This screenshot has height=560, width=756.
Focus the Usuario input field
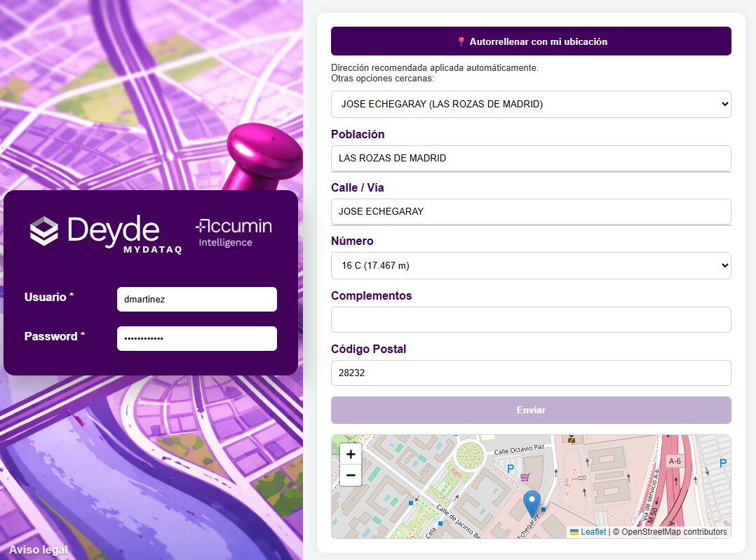[x=196, y=299]
